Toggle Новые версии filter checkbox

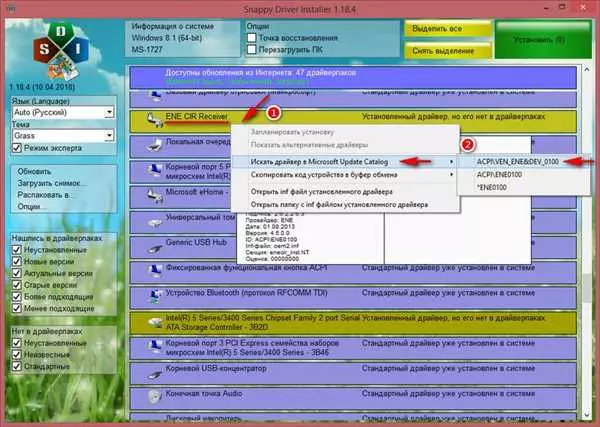16,262
